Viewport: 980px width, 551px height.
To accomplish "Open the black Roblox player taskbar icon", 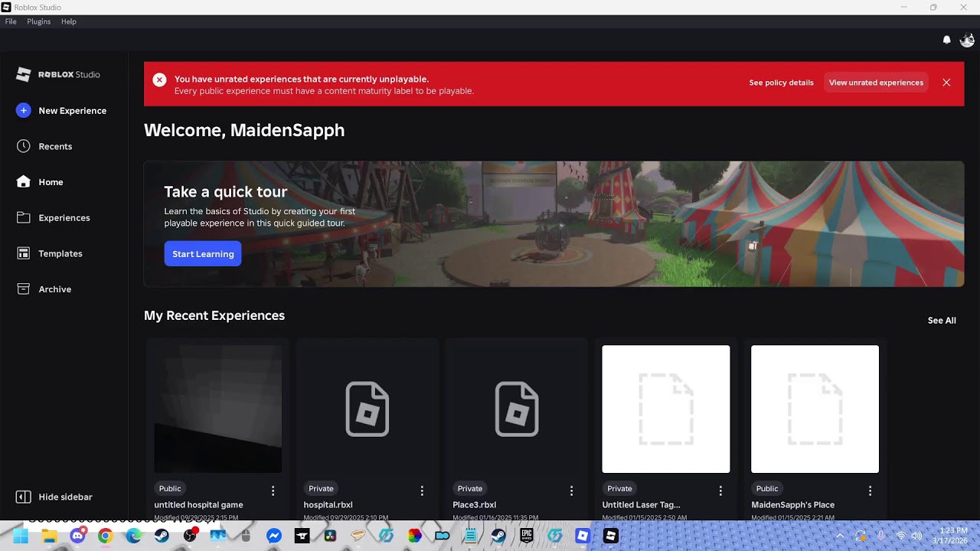I will (x=610, y=536).
